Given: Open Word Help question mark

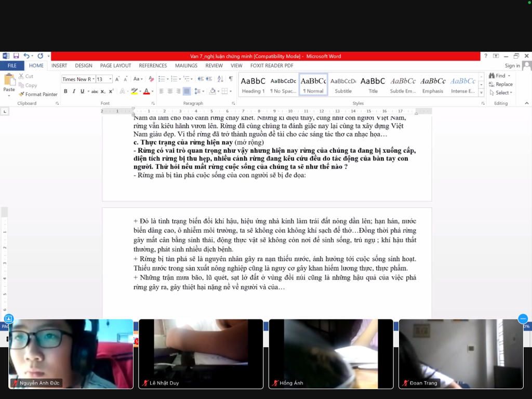Looking at the screenshot, I should click(486, 56).
